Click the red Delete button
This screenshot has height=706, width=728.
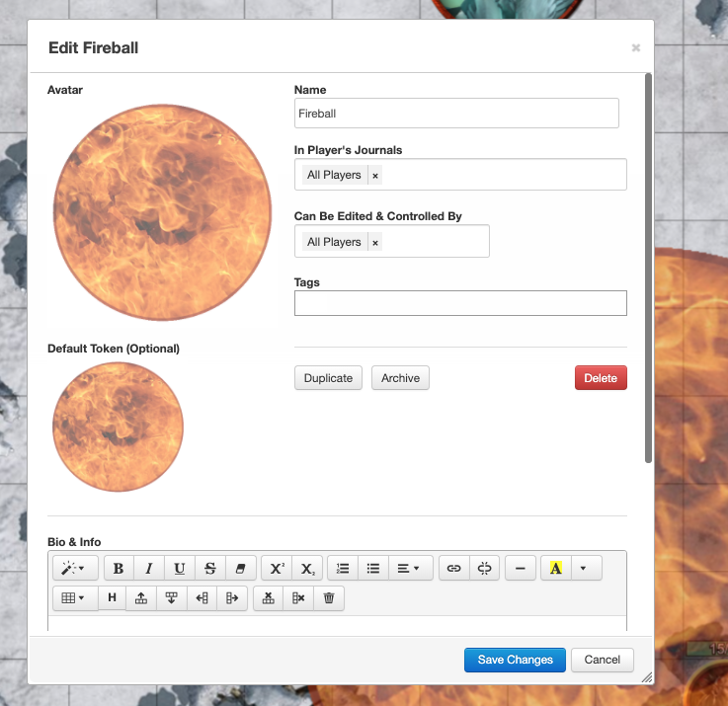click(601, 378)
